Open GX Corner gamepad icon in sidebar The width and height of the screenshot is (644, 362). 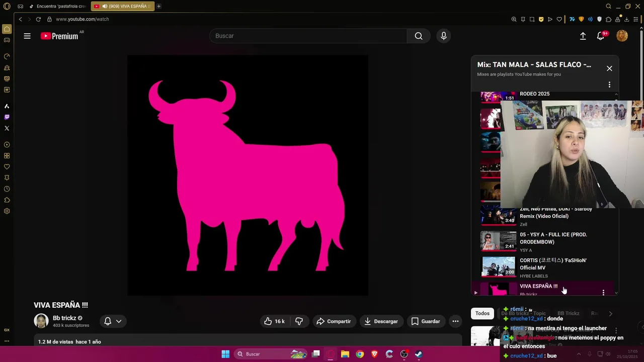(x=7, y=40)
